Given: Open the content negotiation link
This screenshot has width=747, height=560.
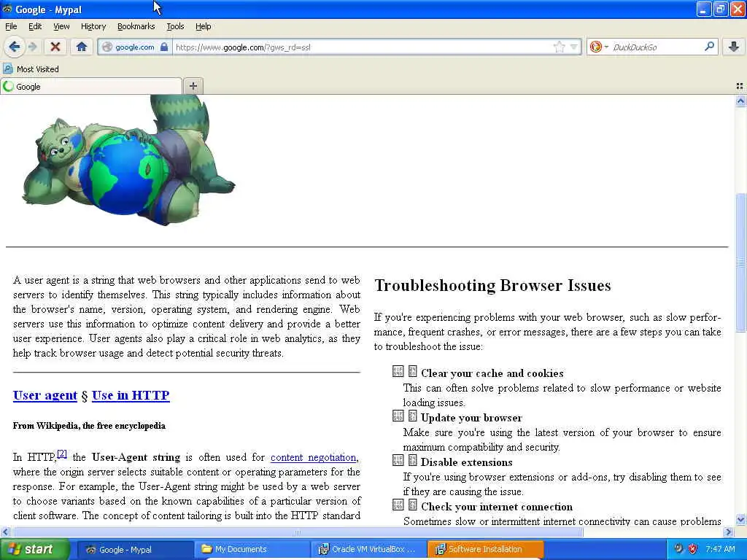Looking at the screenshot, I should (x=313, y=458).
